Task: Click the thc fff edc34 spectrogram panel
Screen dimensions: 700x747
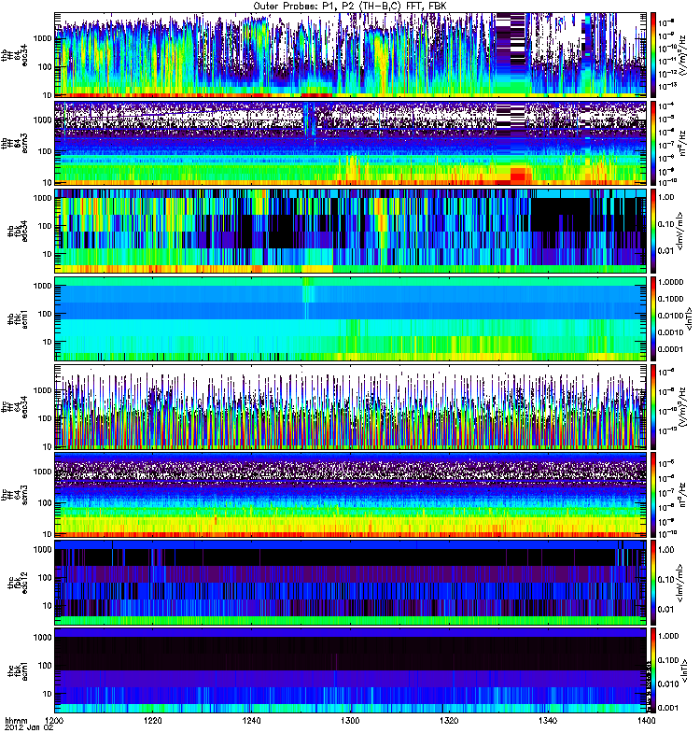Action: [x=350, y=406]
